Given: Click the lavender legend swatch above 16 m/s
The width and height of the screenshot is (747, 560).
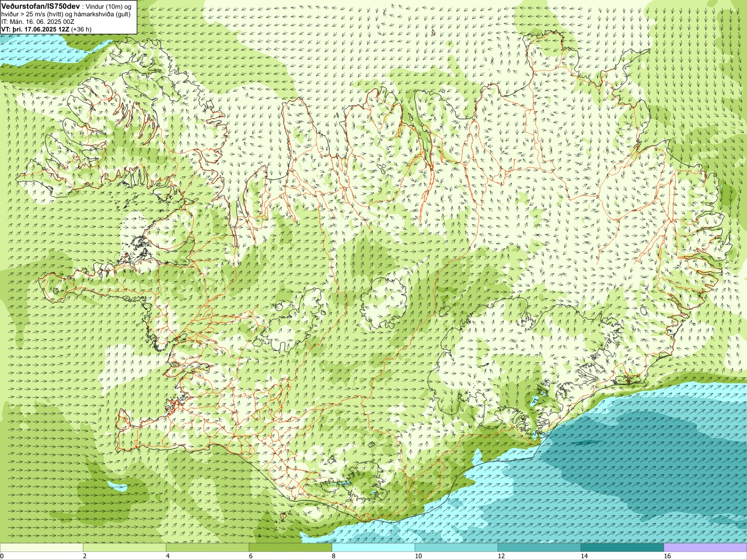Looking at the screenshot, I should (706, 548).
